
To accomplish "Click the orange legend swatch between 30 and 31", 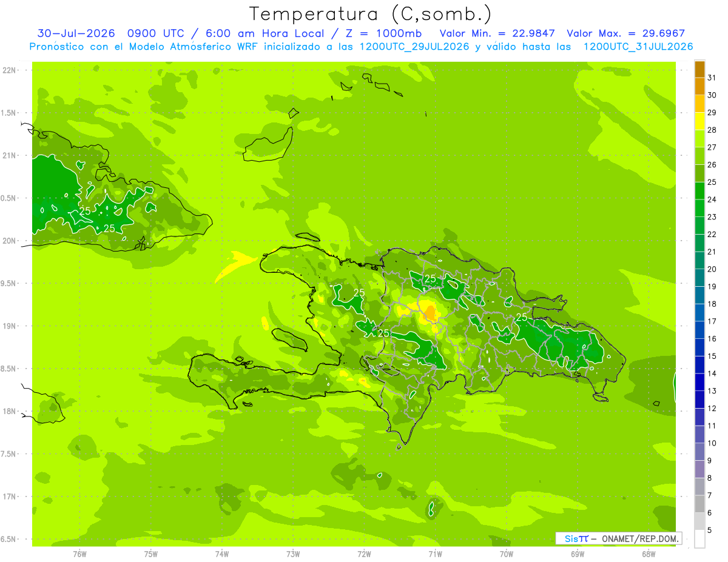I will click(x=699, y=86).
